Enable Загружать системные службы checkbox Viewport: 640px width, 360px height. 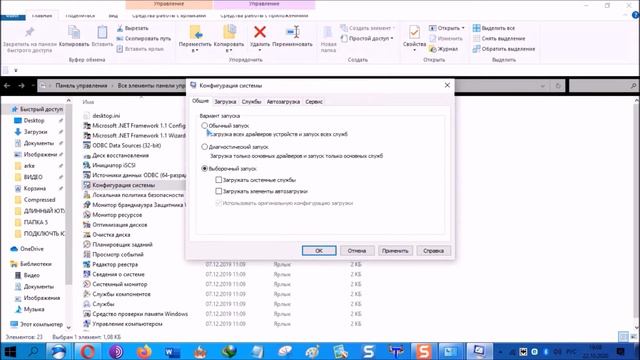[x=218, y=180]
